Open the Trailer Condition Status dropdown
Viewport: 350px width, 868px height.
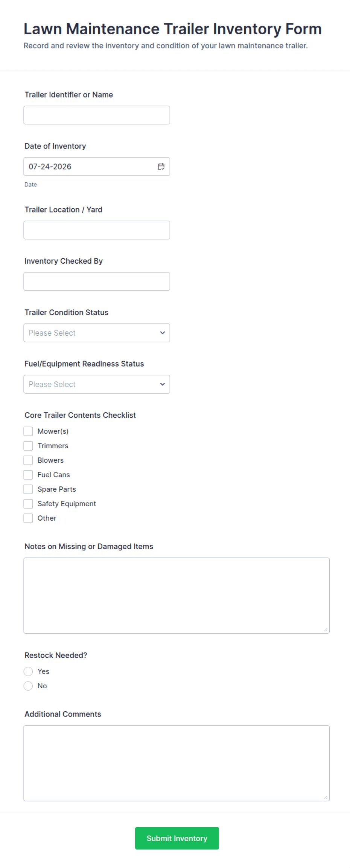click(x=97, y=333)
